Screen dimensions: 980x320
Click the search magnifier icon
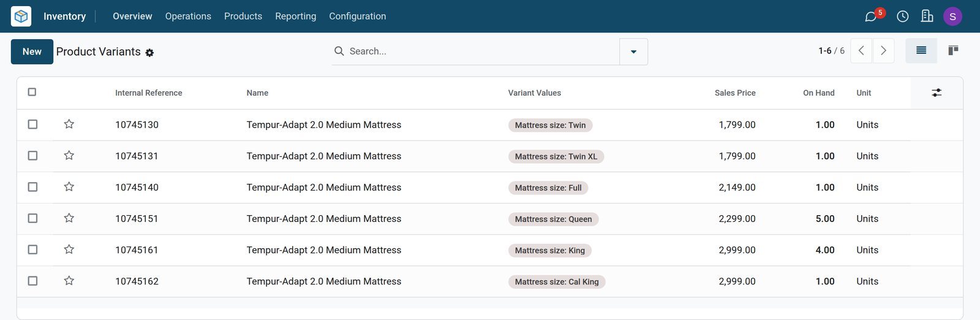[x=339, y=51]
